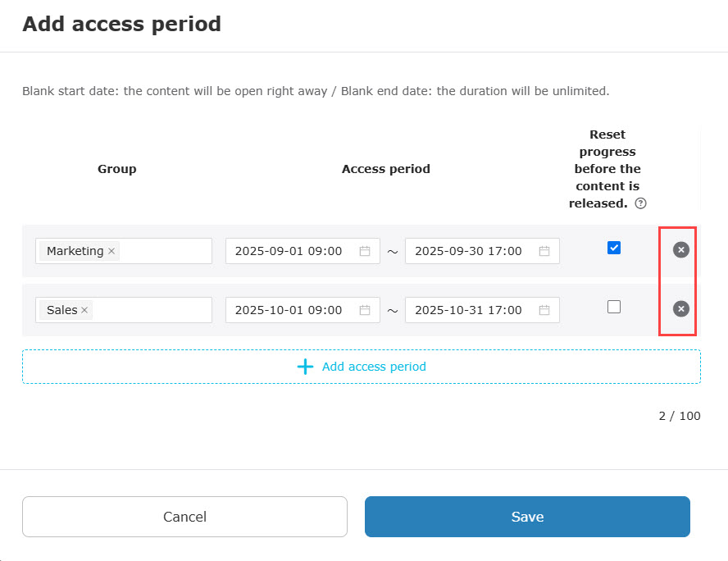Save the access period settings
This screenshot has width=728, height=561.
(x=527, y=517)
